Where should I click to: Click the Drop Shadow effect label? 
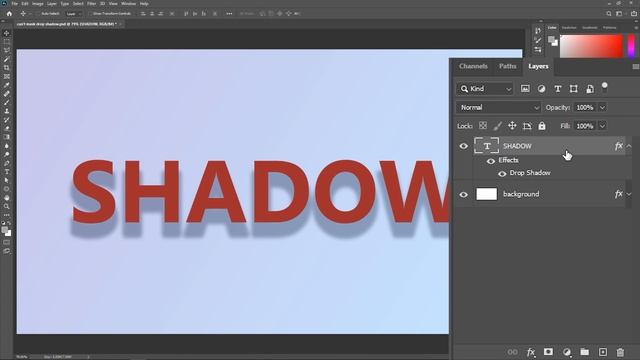530,173
